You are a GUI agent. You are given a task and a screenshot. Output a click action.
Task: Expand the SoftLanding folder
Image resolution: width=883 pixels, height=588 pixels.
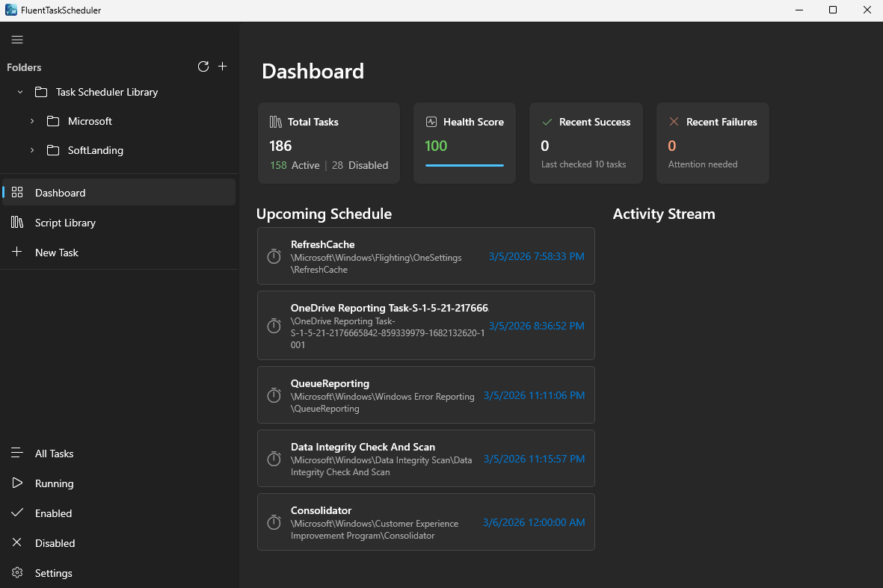[x=32, y=150]
